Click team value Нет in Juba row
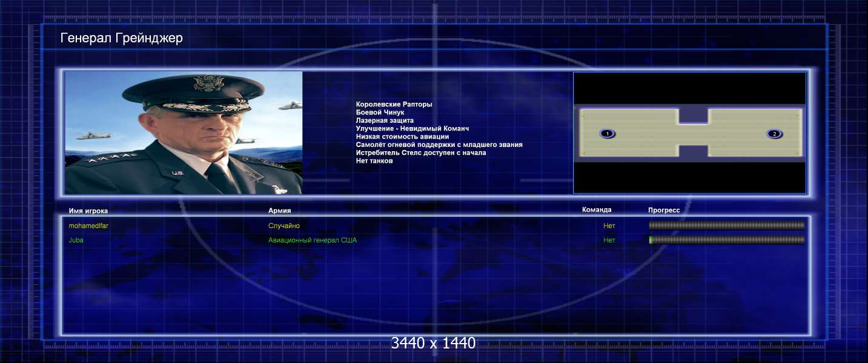The width and height of the screenshot is (868, 363). coord(609,240)
